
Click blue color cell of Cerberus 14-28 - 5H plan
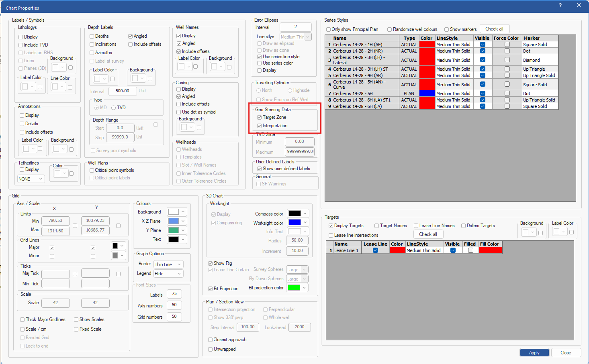coord(427,94)
